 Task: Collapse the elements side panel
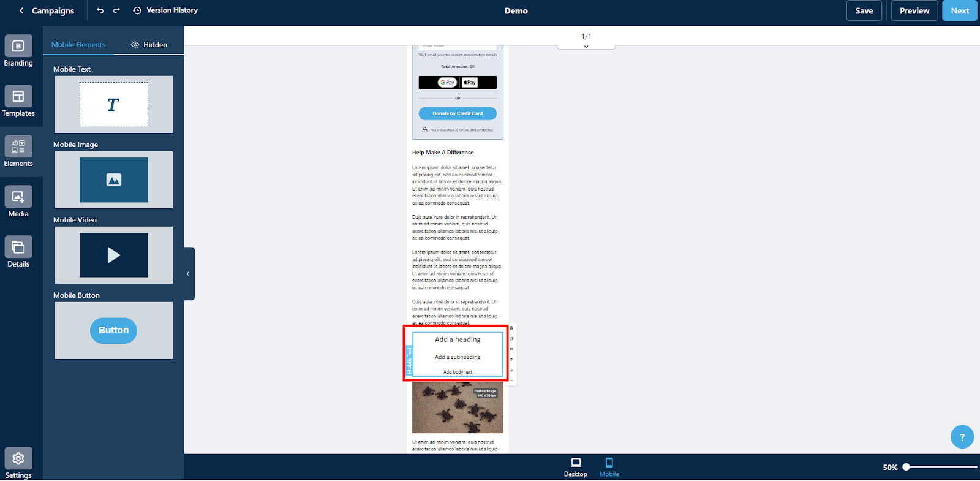point(189,274)
